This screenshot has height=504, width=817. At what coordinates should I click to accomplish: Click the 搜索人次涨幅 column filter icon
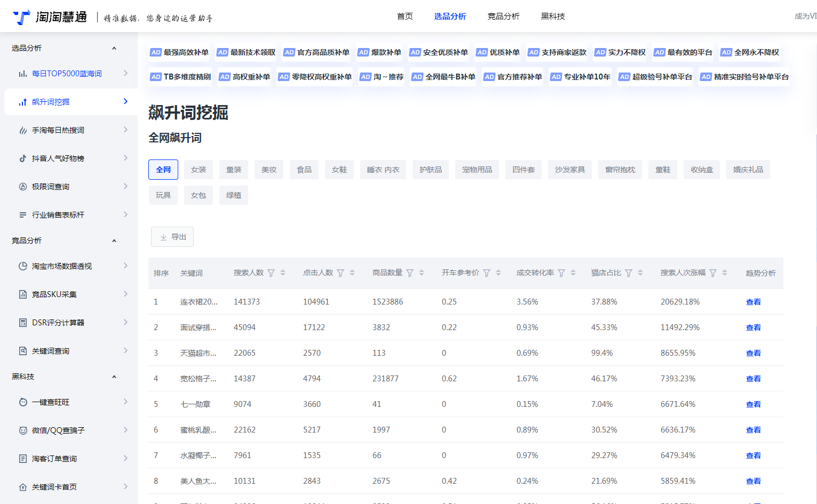(713, 273)
